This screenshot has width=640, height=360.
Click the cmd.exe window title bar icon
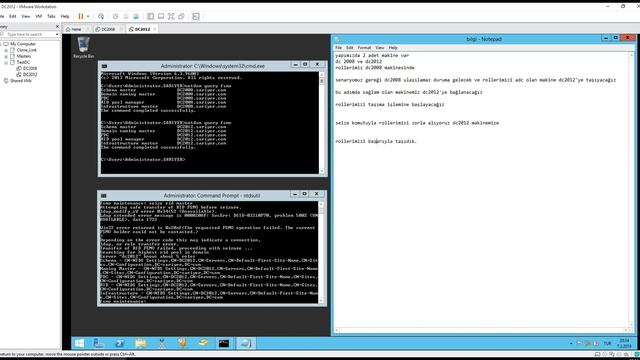[104, 66]
